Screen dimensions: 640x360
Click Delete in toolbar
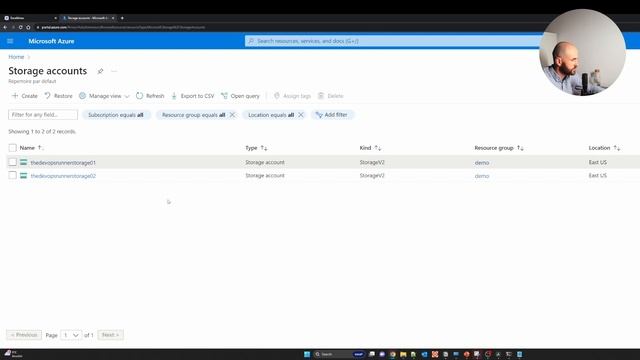(x=331, y=96)
